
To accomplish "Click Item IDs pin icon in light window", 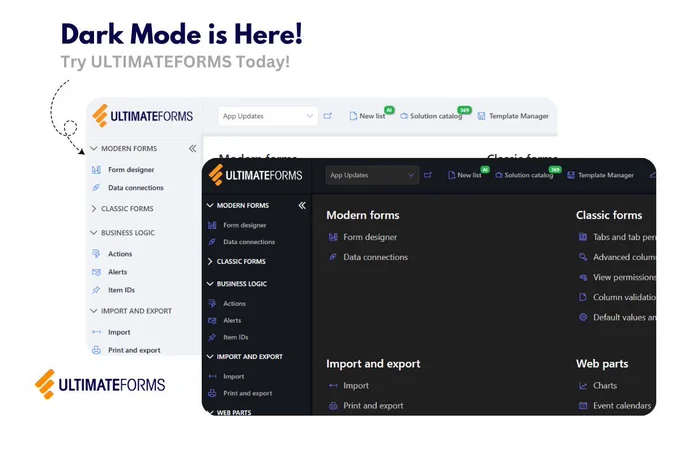I will click(96, 290).
